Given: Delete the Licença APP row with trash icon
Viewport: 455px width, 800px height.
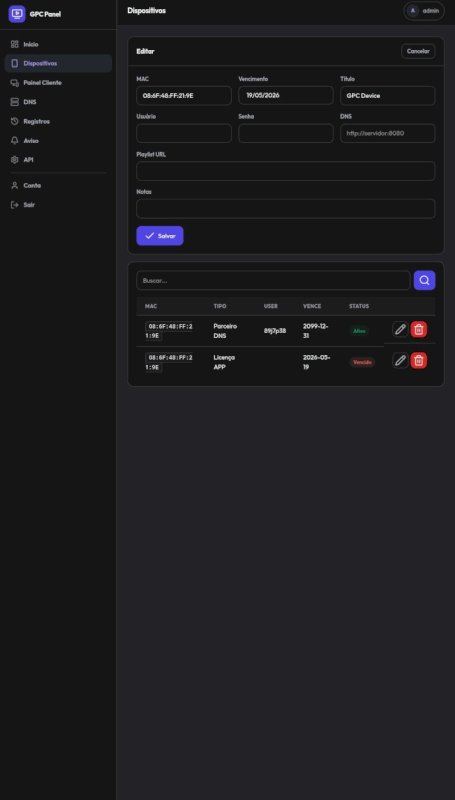Looking at the screenshot, I should pos(419,361).
